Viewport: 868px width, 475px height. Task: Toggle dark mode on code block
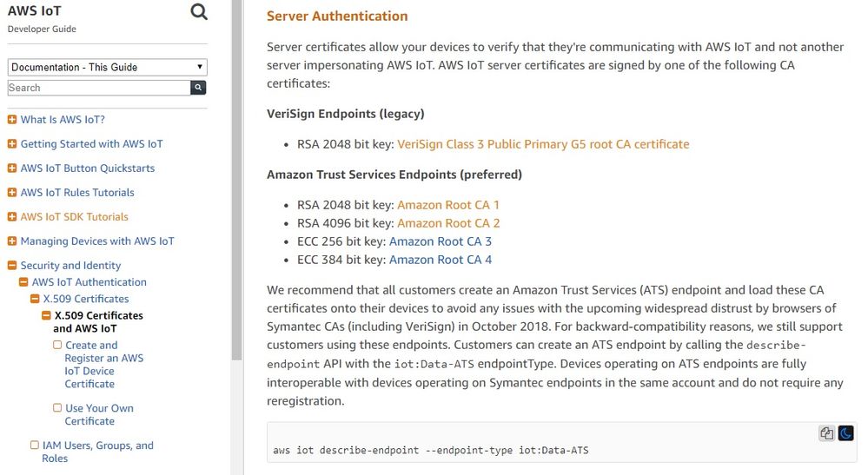click(845, 433)
